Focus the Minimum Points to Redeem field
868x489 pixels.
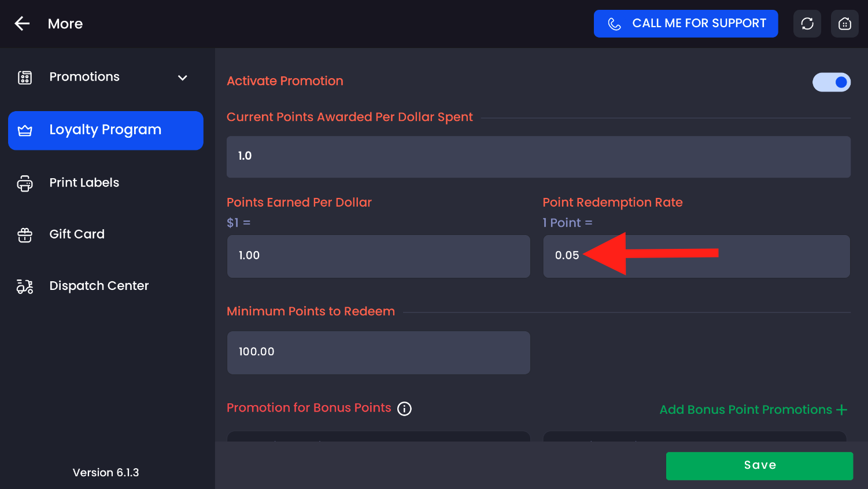[x=378, y=352]
